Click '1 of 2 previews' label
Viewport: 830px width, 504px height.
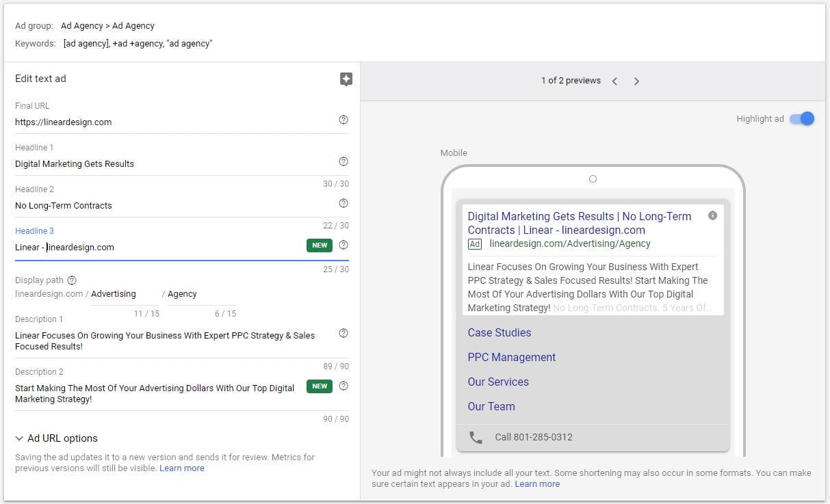click(571, 81)
